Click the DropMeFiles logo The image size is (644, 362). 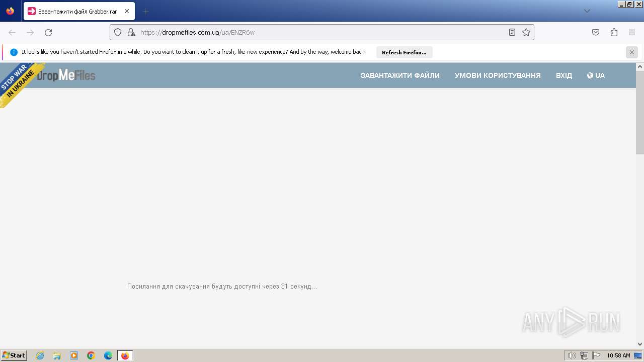pos(66,75)
